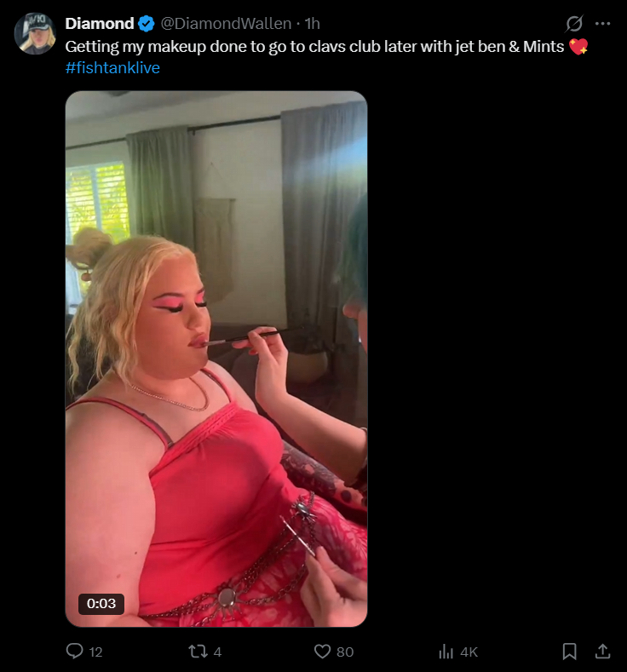Click the post text about makeup

coord(314,46)
